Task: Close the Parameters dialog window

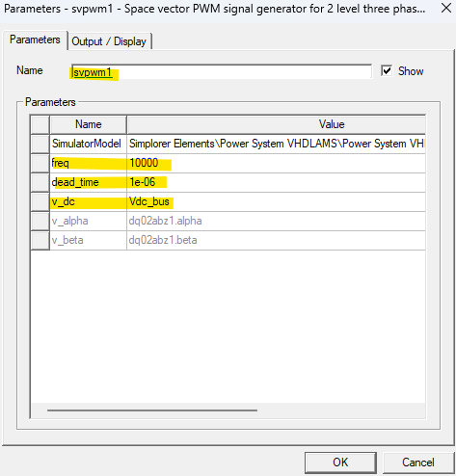Action: [446, 8]
